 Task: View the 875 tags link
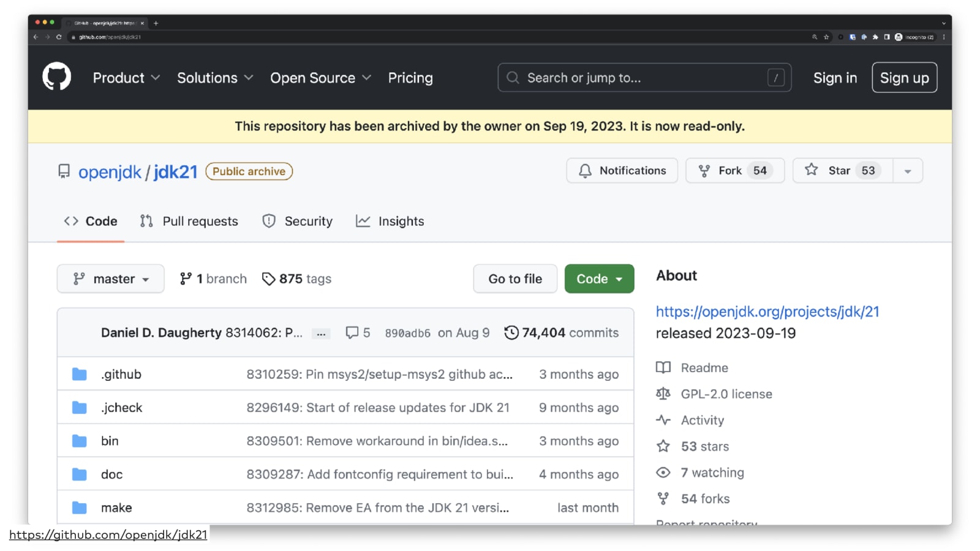[x=296, y=279]
